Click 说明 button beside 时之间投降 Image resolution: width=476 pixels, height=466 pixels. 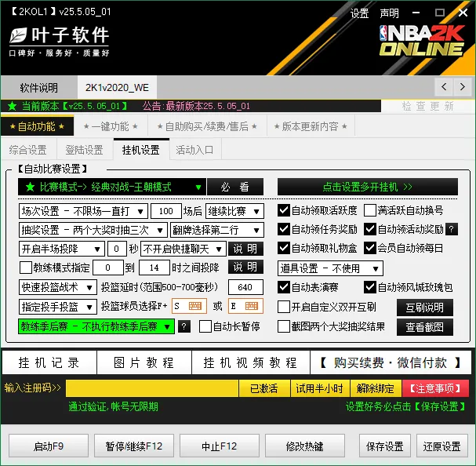coord(245,267)
